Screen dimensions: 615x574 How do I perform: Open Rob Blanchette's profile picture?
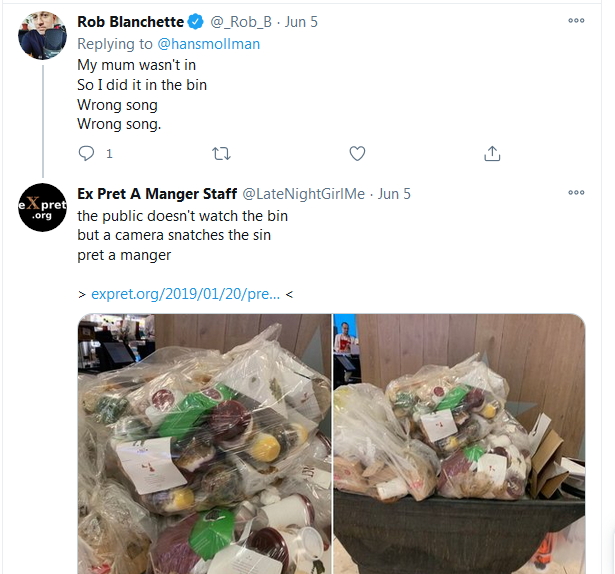[x=43, y=38]
